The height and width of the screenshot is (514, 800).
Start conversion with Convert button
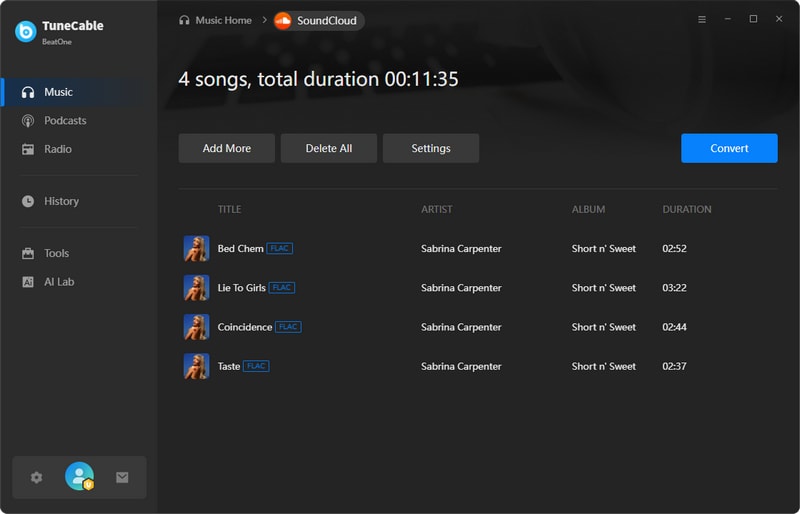(729, 148)
